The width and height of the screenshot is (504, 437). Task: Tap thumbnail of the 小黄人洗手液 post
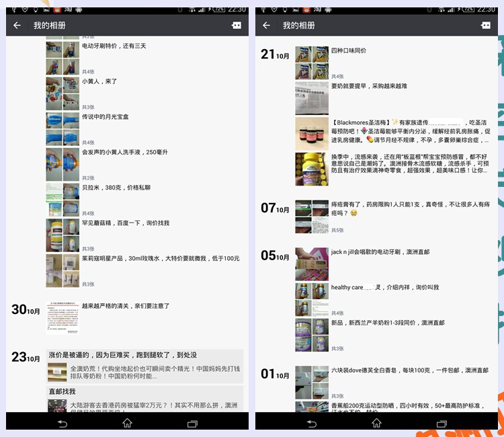(x=62, y=164)
